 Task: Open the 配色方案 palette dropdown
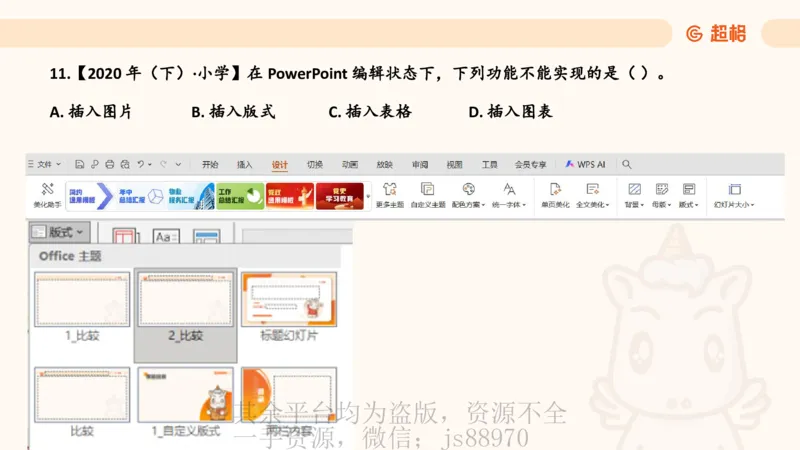coord(468,195)
